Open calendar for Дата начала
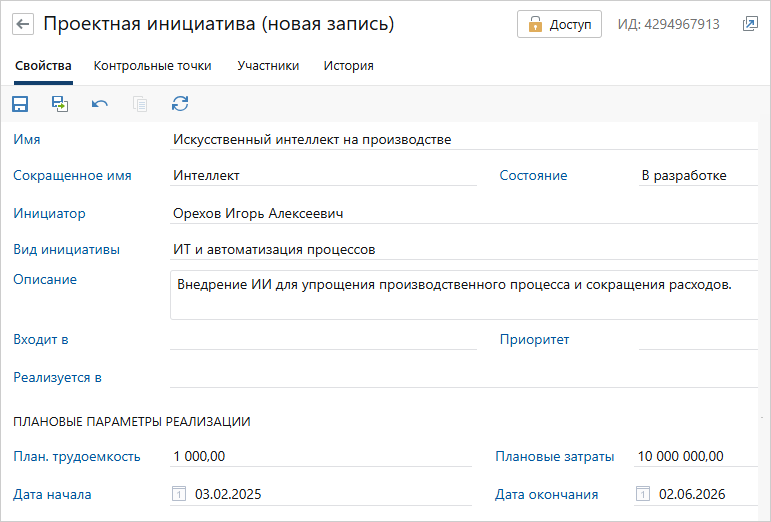The width and height of the screenshot is (771, 522). [179, 494]
